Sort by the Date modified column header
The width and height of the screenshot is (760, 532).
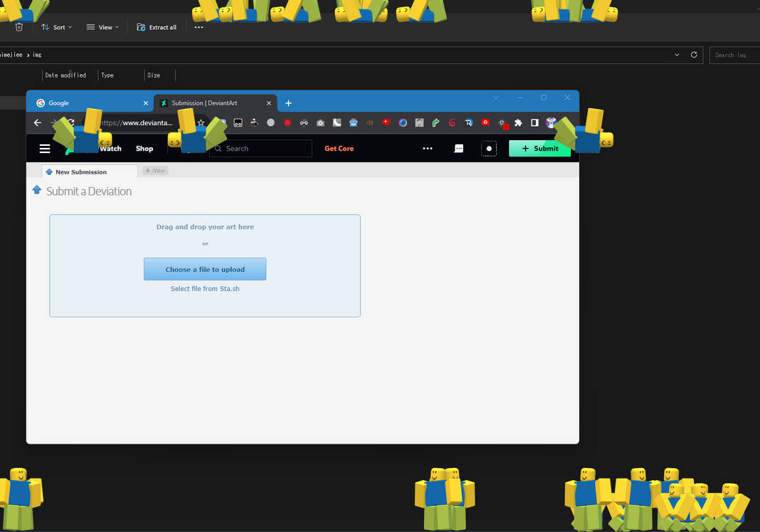pyautogui.click(x=65, y=75)
